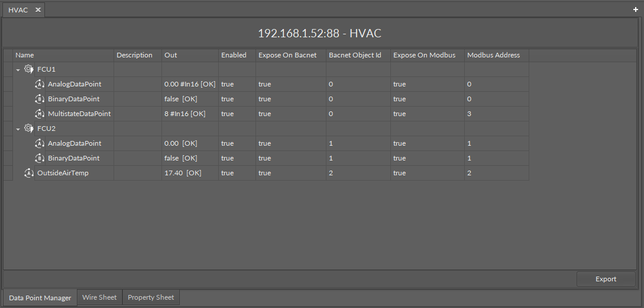Viewport: 644px width, 308px height.
Task: Click the Bacnet Object Id column header
Action: coord(355,55)
